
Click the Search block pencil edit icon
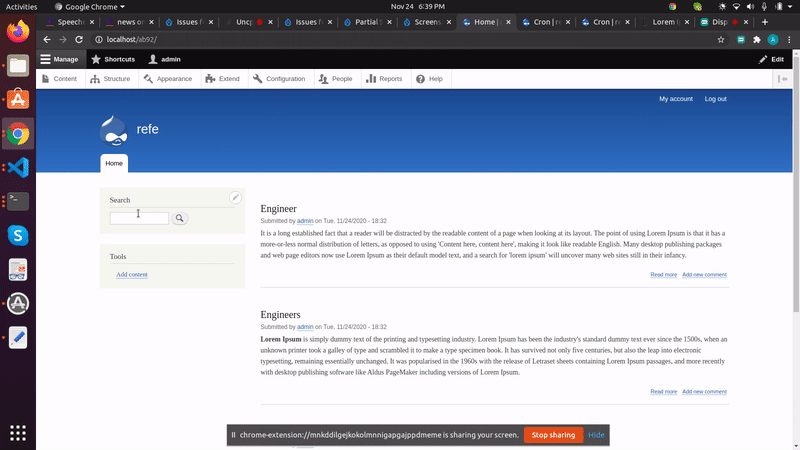pos(235,197)
